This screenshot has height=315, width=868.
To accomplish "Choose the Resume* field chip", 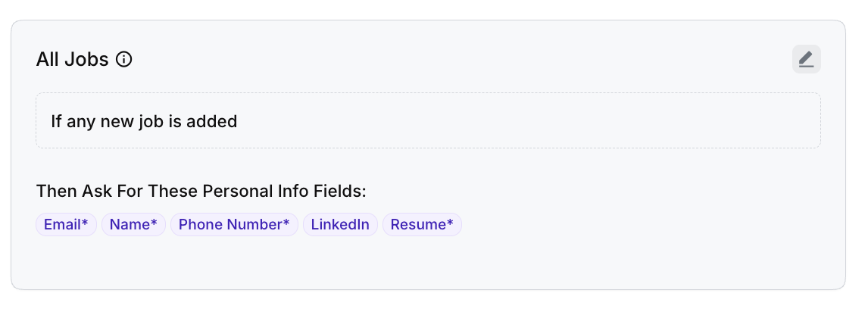I will click(422, 225).
